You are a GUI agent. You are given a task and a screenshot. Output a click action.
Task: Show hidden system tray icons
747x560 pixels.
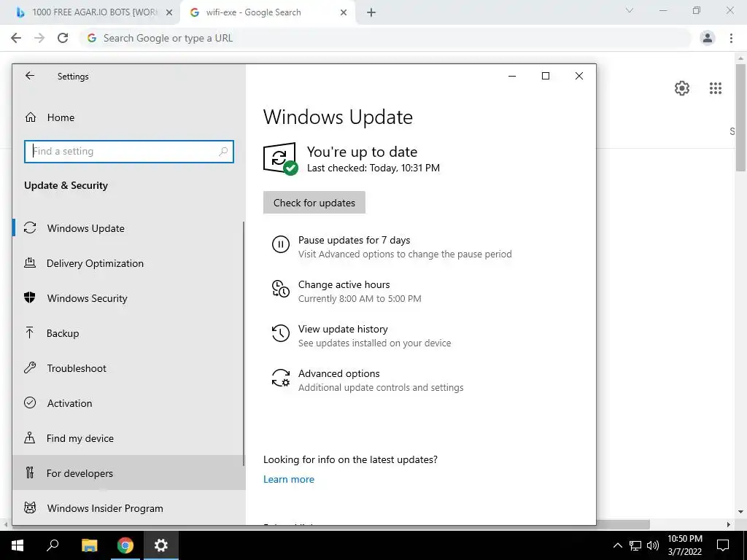pyautogui.click(x=617, y=545)
